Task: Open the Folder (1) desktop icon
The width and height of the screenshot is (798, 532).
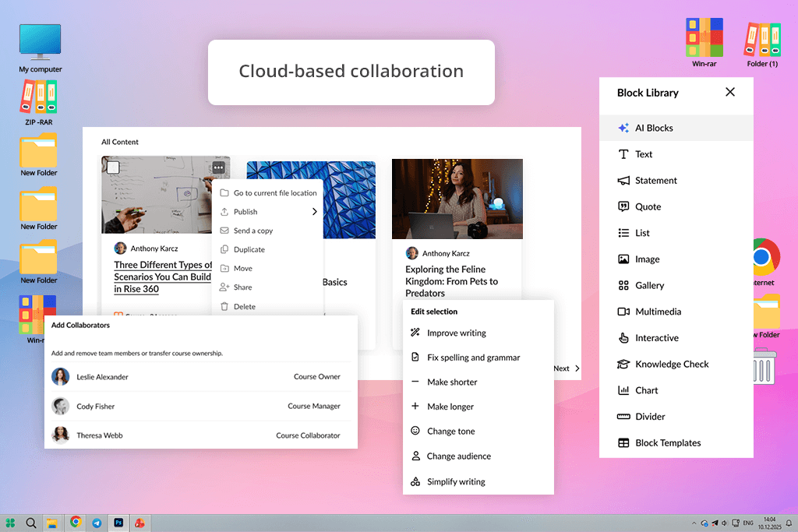Action: point(762,44)
